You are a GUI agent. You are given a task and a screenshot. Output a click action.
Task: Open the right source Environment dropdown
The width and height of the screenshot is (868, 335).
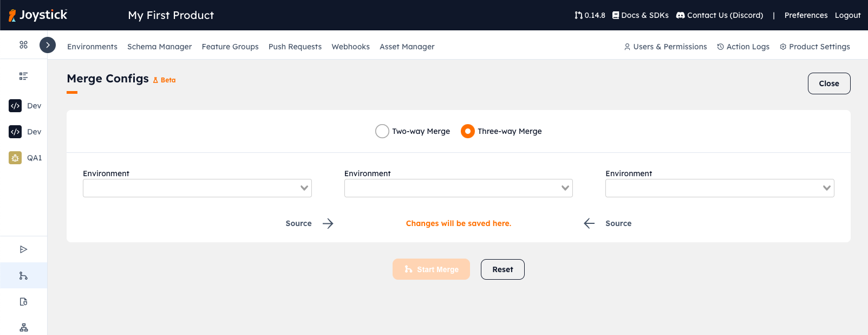coord(719,188)
